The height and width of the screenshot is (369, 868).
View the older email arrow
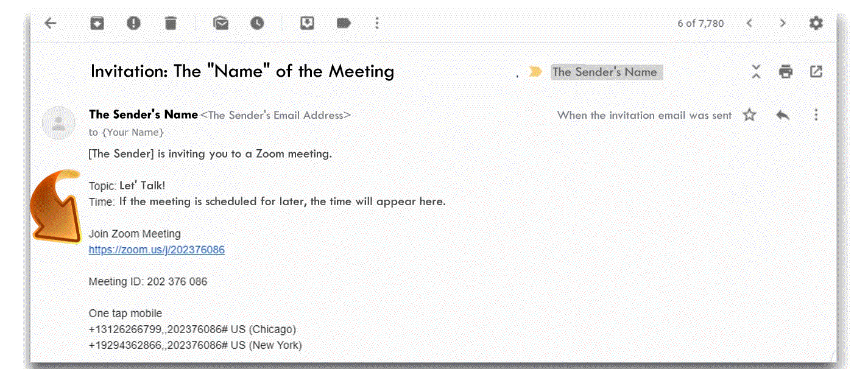pos(783,23)
